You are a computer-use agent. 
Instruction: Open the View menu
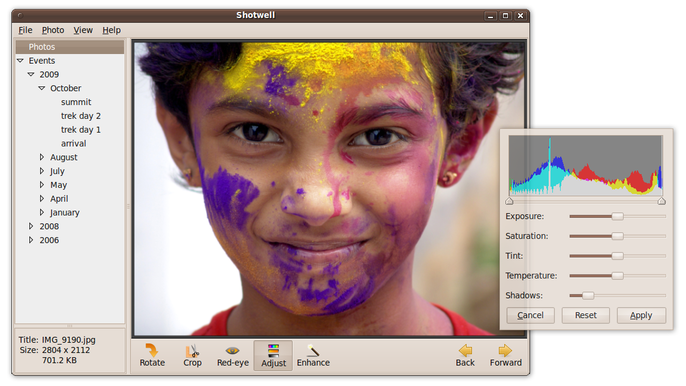point(83,30)
